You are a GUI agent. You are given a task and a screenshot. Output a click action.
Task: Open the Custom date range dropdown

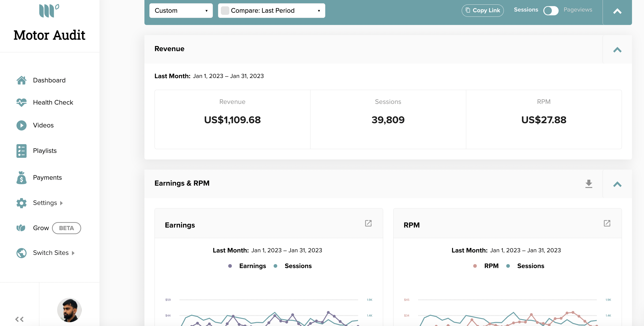click(x=181, y=11)
